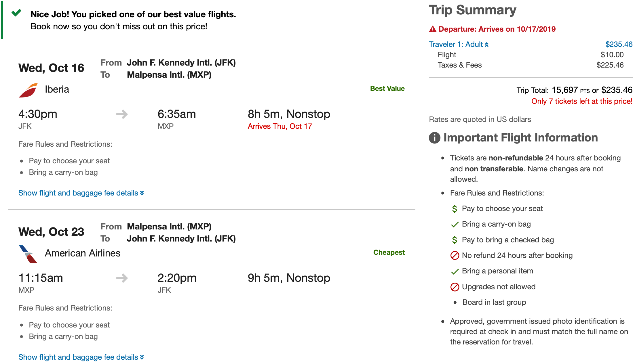Click the arrow icon on American Airlines flight
Viewport: 635px width, 364px height.
(122, 278)
